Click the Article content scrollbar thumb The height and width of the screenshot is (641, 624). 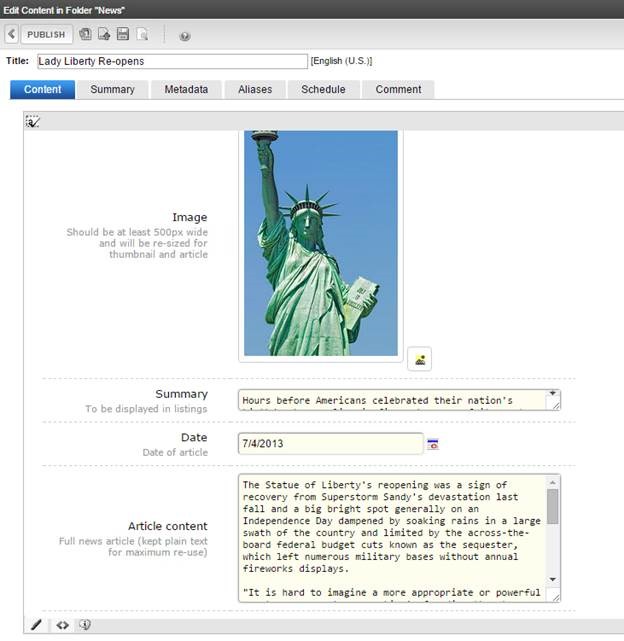pos(552,506)
